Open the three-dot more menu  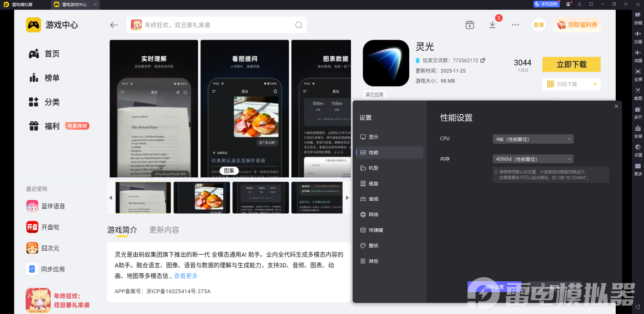coord(515,25)
